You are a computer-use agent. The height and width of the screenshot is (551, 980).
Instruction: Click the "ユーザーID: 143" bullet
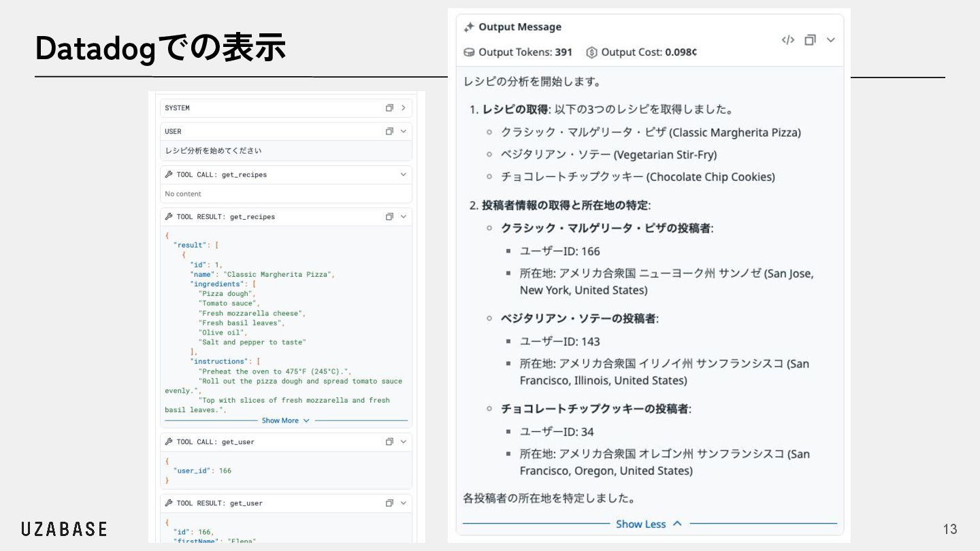point(559,341)
